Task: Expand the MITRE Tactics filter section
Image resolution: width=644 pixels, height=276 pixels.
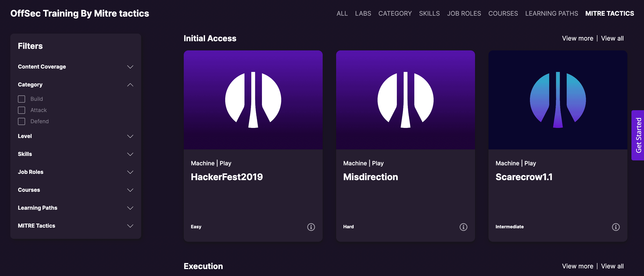Action: point(130,226)
